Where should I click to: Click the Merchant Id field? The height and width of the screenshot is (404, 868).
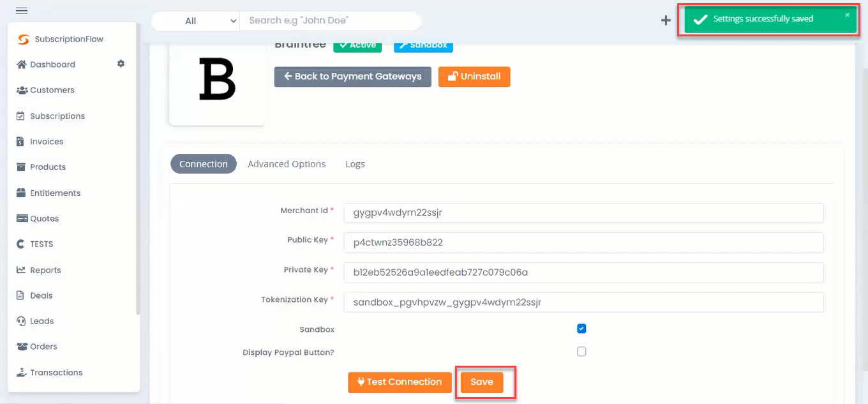584,213
